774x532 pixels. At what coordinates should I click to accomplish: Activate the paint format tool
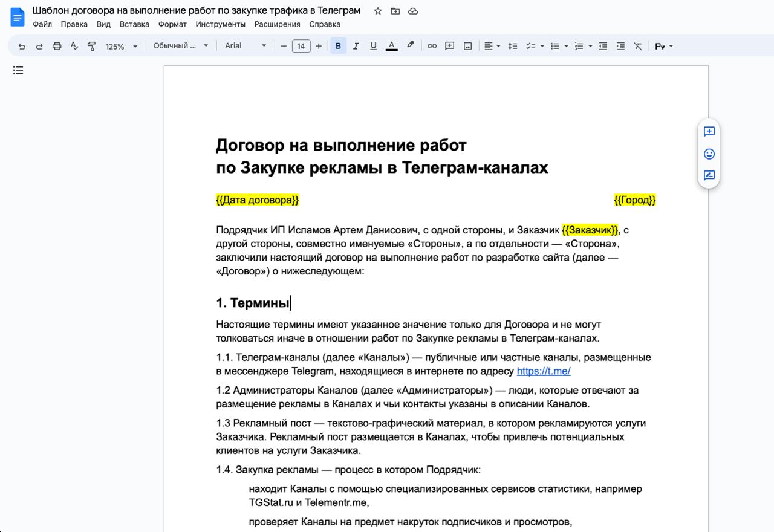[x=92, y=46]
